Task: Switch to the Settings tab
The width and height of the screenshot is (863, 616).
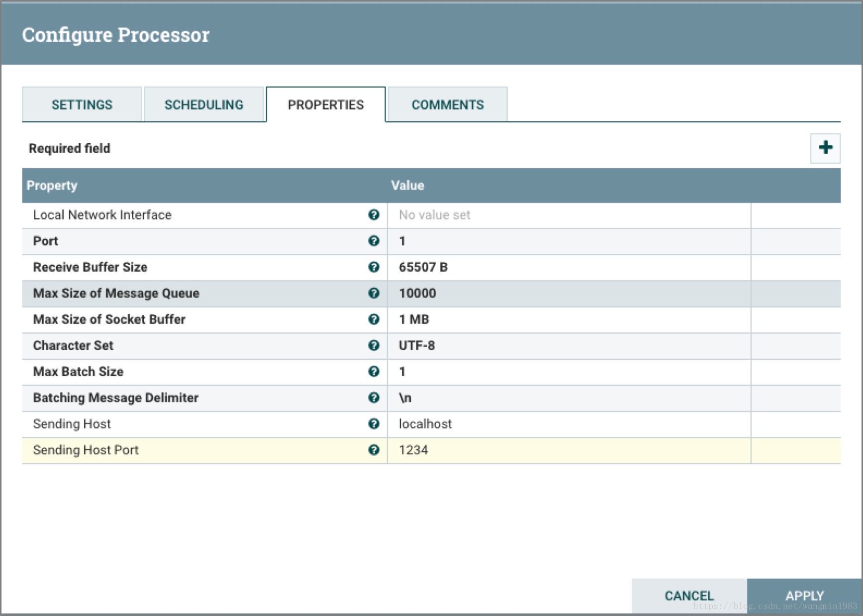Action: pos(82,104)
